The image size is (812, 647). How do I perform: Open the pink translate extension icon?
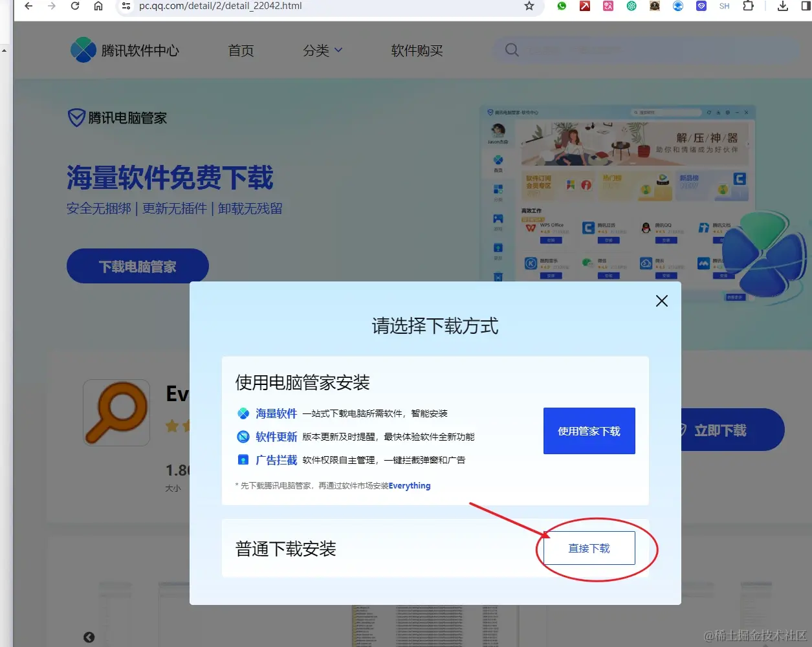pos(608,6)
